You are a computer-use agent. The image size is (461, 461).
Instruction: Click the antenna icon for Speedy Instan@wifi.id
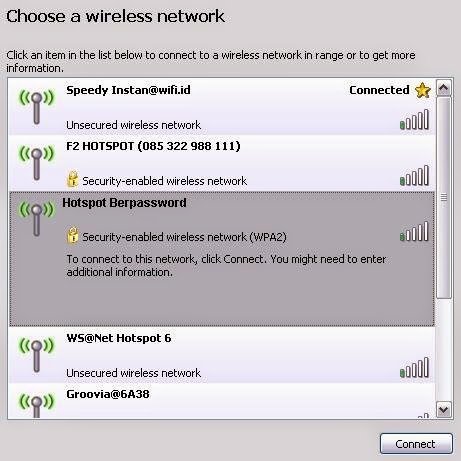(x=37, y=106)
